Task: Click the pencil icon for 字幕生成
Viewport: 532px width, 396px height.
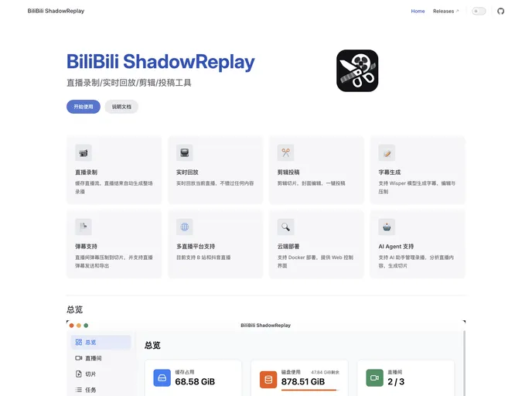Action: pos(387,152)
